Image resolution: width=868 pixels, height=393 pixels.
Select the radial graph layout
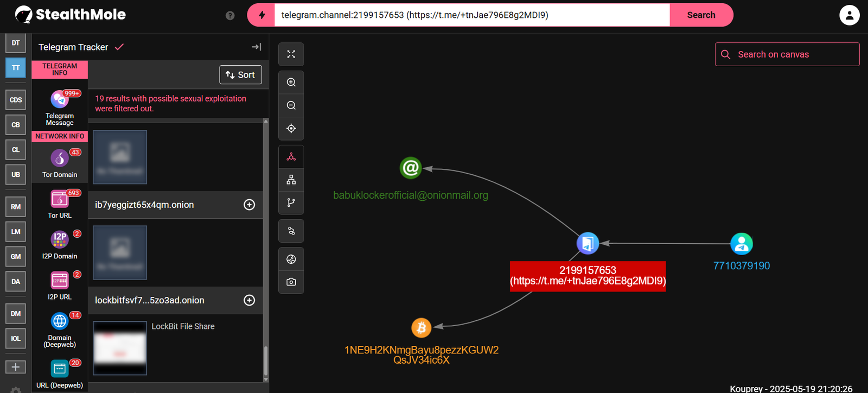click(291, 157)
